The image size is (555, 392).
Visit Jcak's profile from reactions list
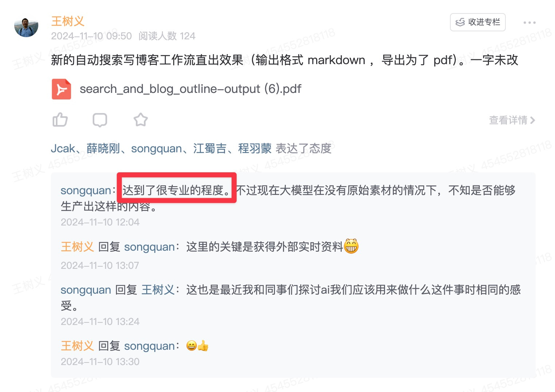pos(63,148)
